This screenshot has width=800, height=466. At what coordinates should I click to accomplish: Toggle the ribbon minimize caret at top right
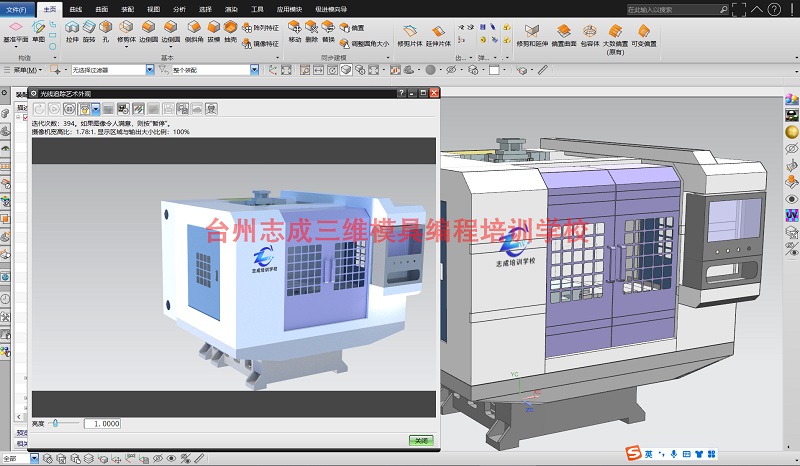pyautogui.click(x=757, y=9)
